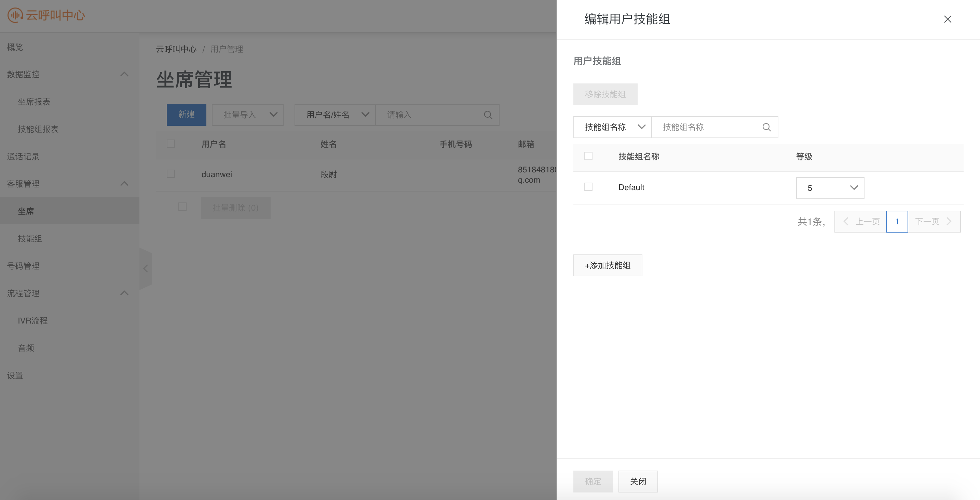Click the duanwei user name cell
This screenshot has width=980, height=500.
[x=216, y=174]
